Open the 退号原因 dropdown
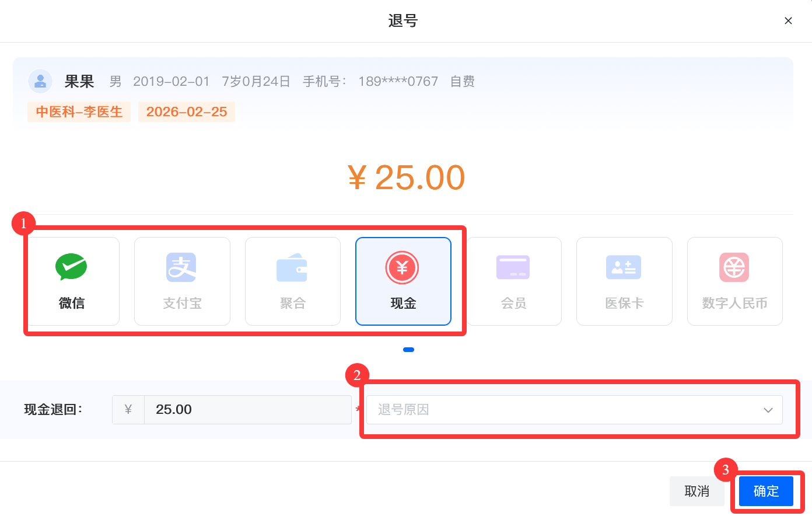 [x=566, y=410]
